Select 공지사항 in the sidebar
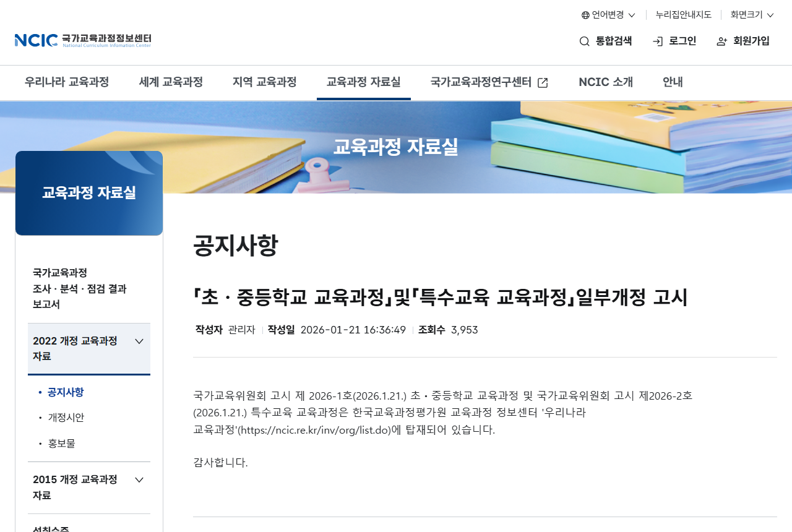 [66, 392]
